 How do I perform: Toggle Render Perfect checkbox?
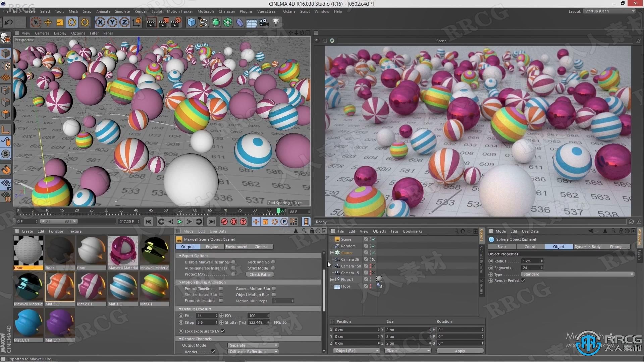pyautogui.click(x=523, y=281)
